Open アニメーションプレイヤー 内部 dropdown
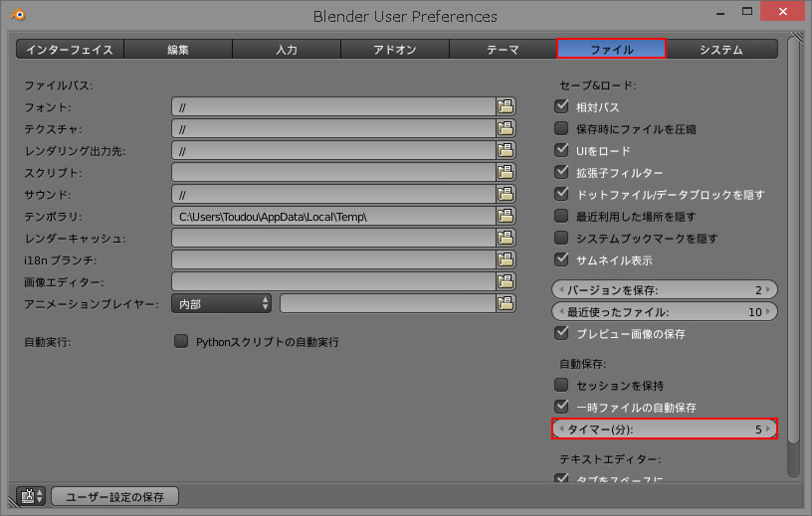 223,303
